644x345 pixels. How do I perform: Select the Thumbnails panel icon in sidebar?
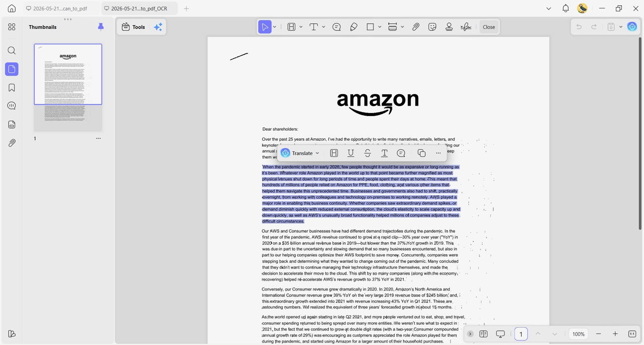12,69
